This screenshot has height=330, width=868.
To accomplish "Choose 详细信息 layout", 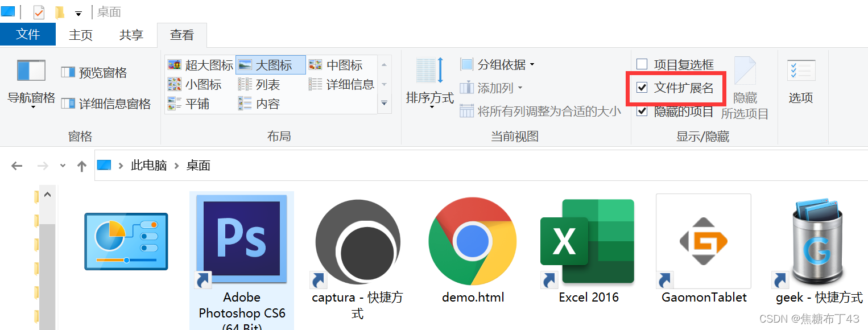I will pos(341,85).
